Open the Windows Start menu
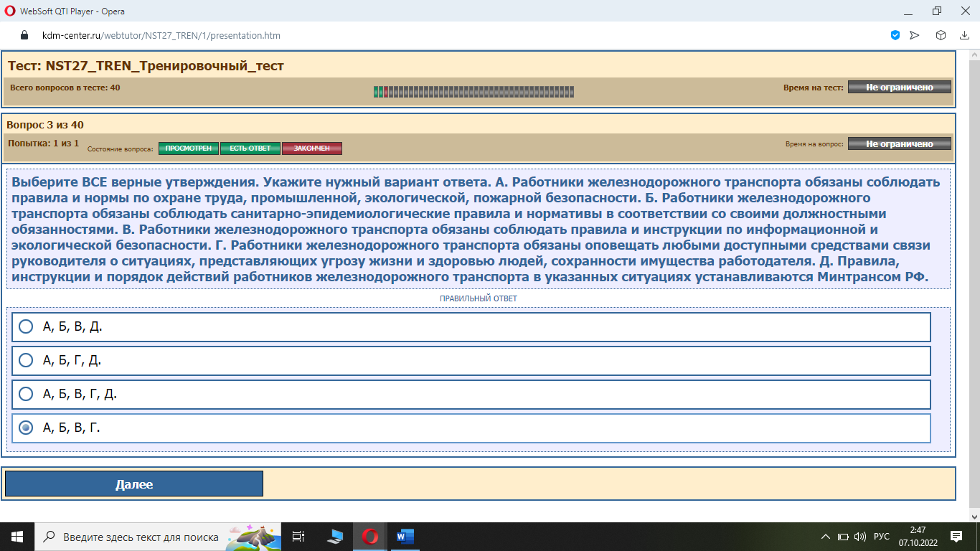This screenshot has width=980, height=551. pos(17,537)
